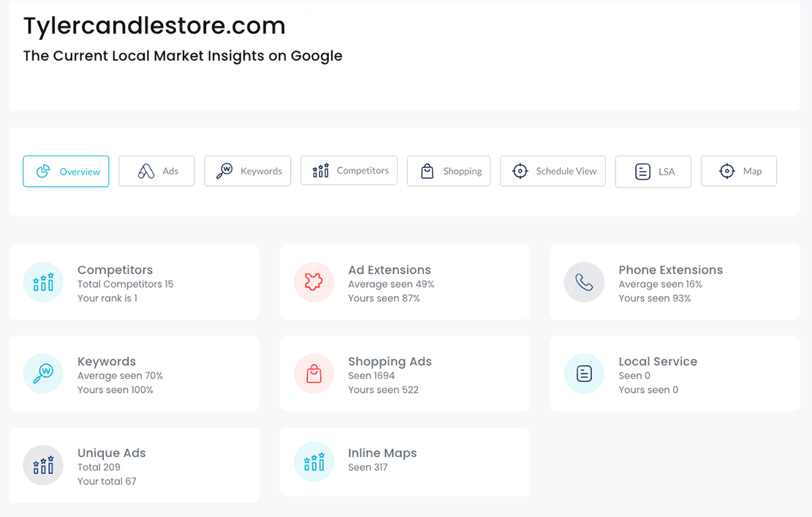Click the Ad Extensions card title
The width and height of the screenshot is (812, 517).
(390, 270)
